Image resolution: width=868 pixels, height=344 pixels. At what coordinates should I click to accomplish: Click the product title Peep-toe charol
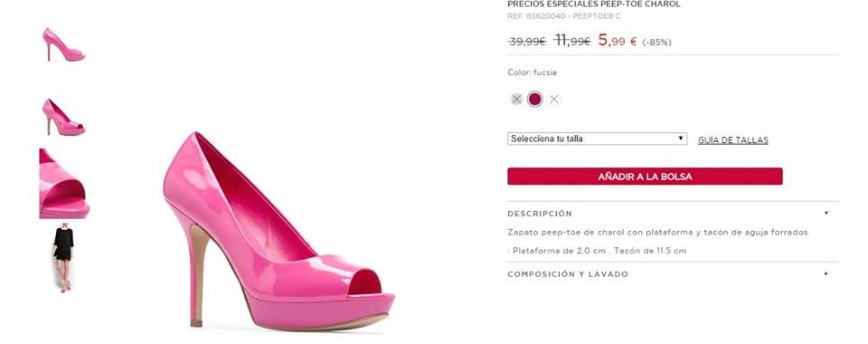point(639,4)
